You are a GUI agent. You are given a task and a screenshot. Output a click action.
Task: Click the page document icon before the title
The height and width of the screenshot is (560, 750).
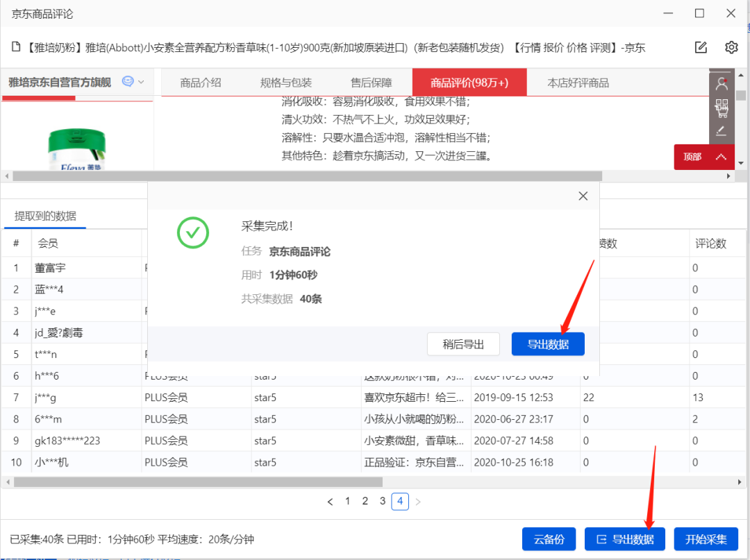[16, 46]
